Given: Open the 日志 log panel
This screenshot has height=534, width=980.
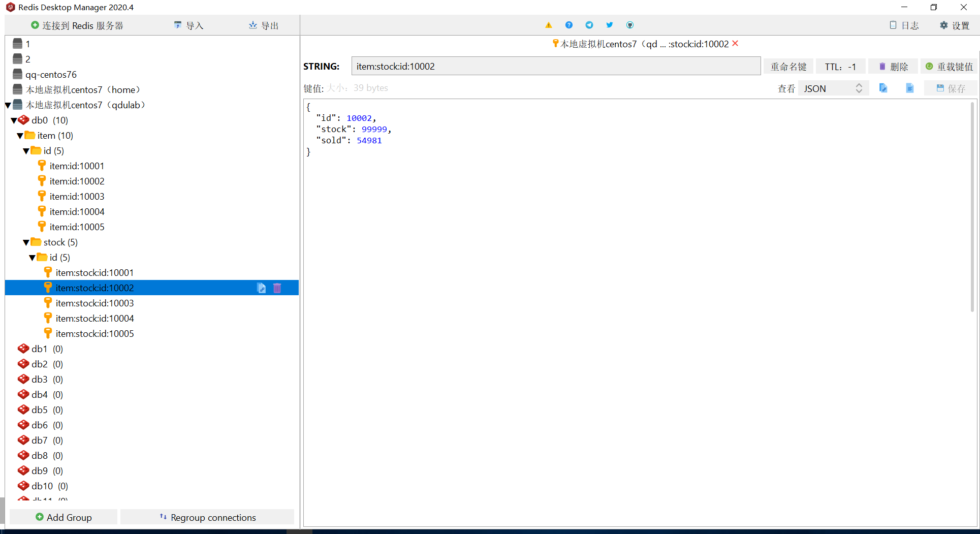Looking at the screenshot, I should (904, 25).
